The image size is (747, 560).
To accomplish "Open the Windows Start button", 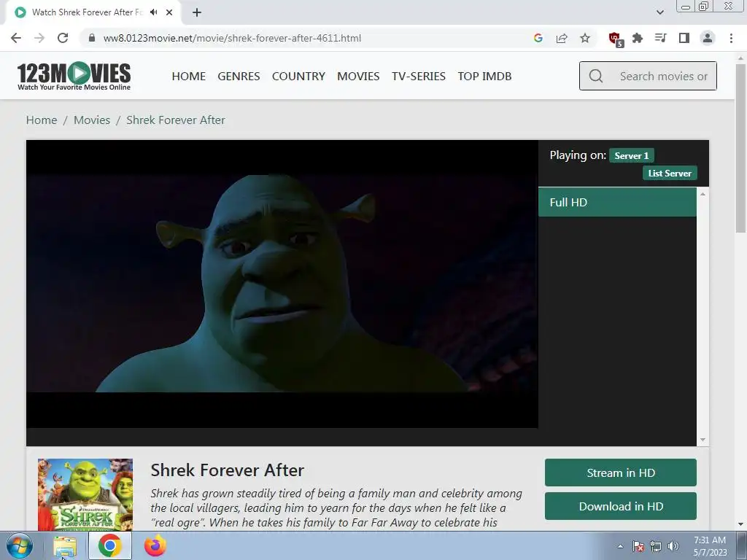I will [x=20, y=546].
